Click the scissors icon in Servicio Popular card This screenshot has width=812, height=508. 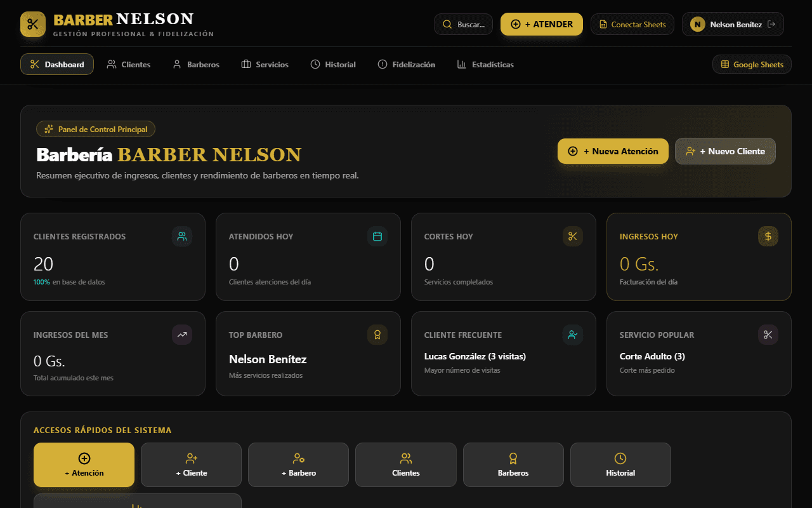tap(768, 335)
